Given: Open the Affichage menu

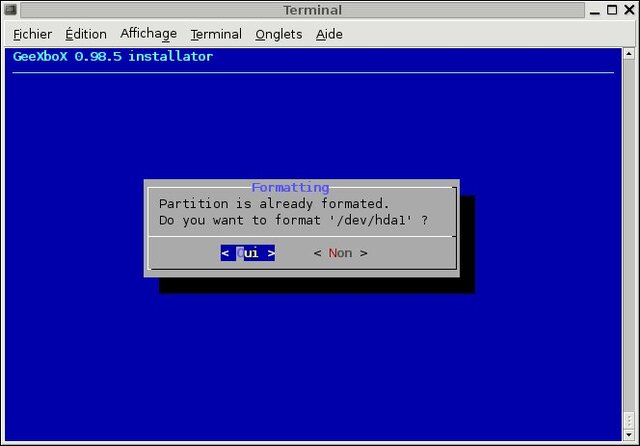Looking at the screenshot, I should click(x=149, y=34).
